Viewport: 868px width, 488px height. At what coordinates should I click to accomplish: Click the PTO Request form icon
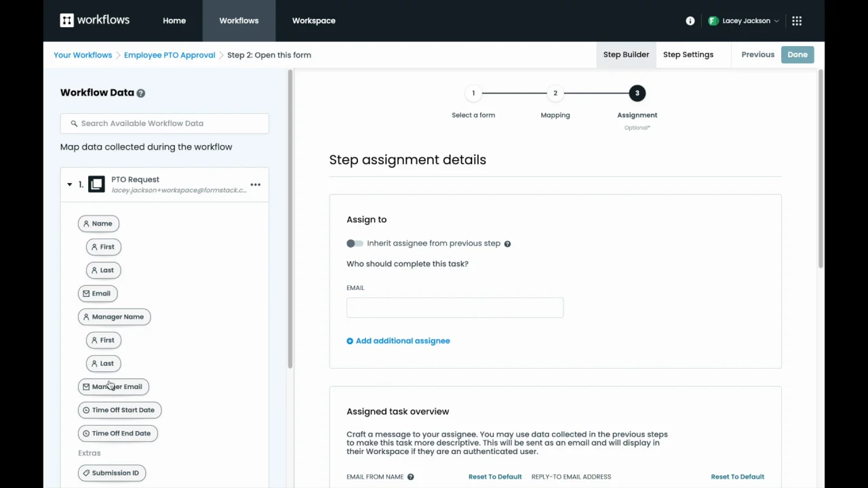coord(96,184)
